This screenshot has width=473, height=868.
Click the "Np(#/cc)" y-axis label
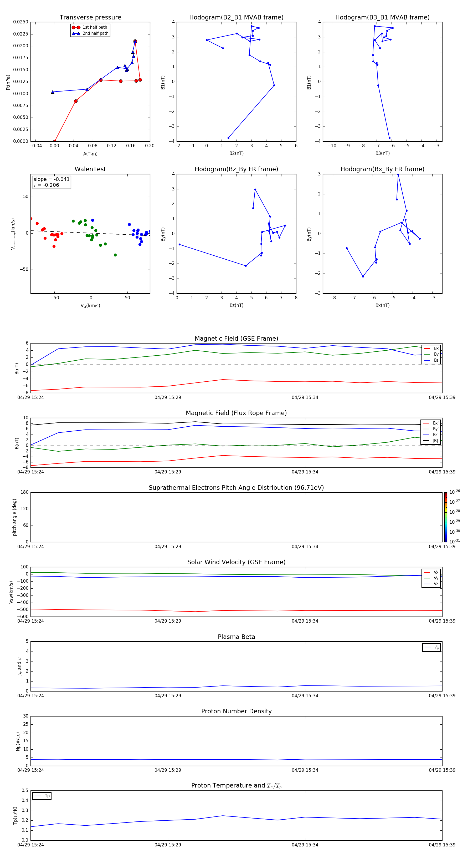(x=18, y=741)
